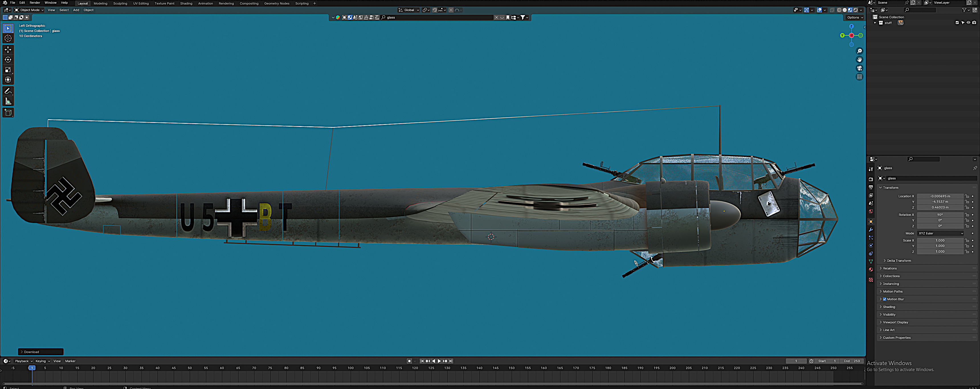Open the Particles properties tab

coord(871,237)
